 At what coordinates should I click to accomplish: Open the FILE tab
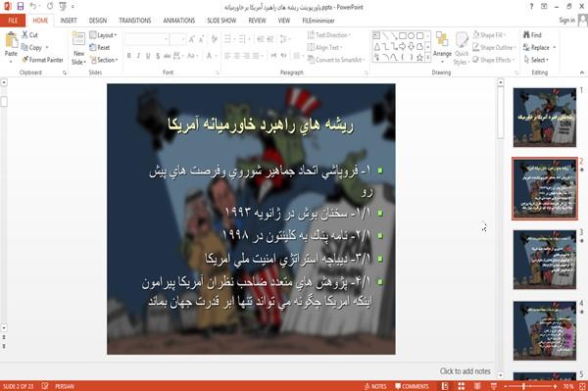point(13,21)
